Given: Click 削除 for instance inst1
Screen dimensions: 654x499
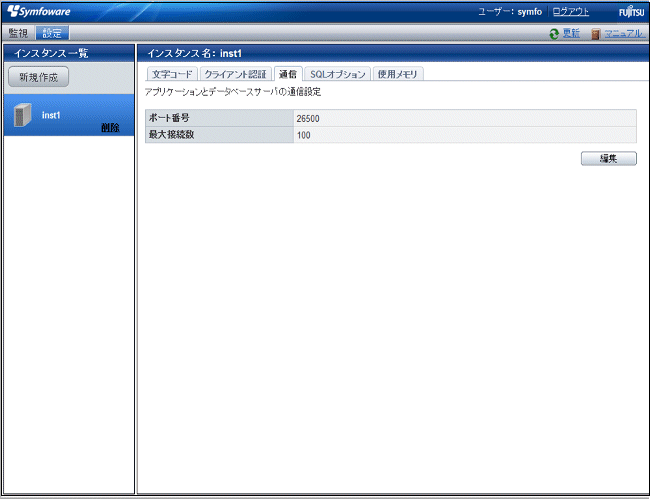Looking at the screenshot, I should pos(110,128).
